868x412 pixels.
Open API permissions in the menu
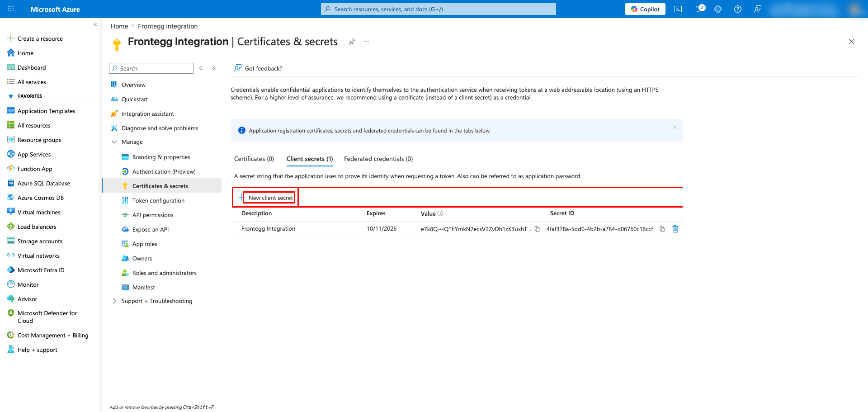coord(153,215)
